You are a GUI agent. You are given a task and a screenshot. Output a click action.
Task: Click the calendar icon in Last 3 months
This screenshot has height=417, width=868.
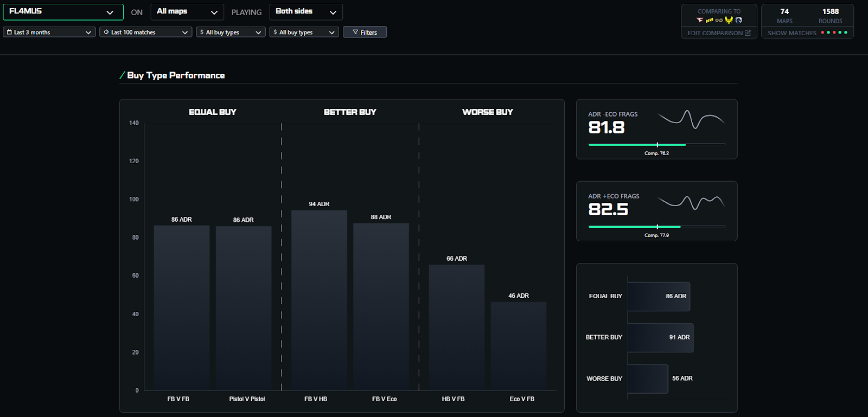click(x=9, y=33)
